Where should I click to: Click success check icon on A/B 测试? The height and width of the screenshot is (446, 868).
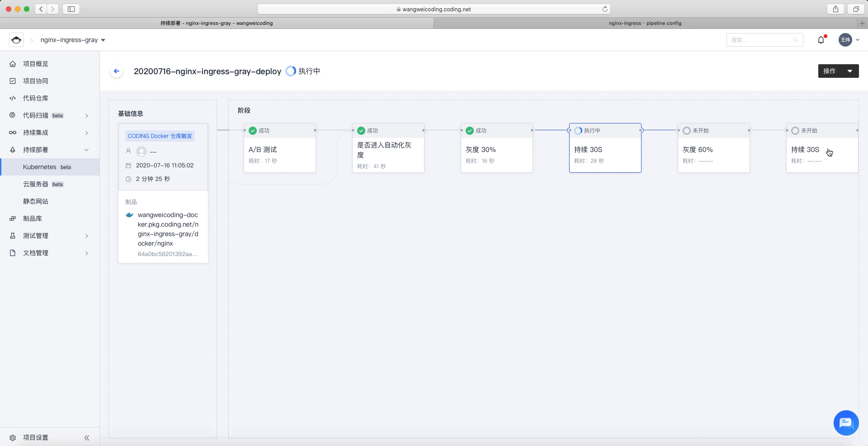pos(253,131)
